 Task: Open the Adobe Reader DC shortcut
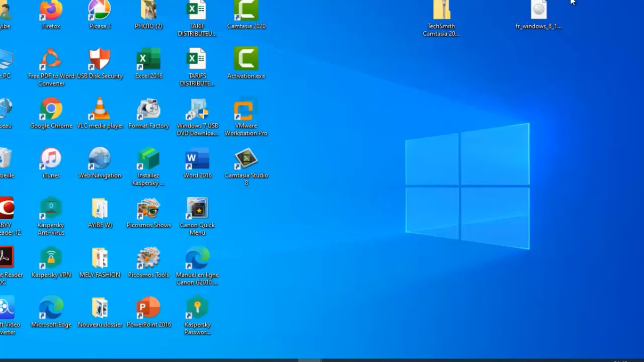point(7,258)
